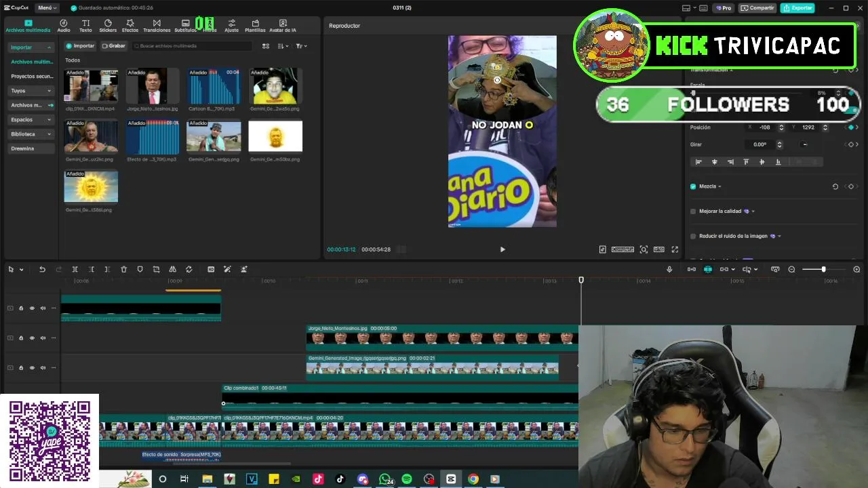The width and height of the screenshot is (868, 488).
Task: Click the mirror flip icon
Action: tap(172, 269)
